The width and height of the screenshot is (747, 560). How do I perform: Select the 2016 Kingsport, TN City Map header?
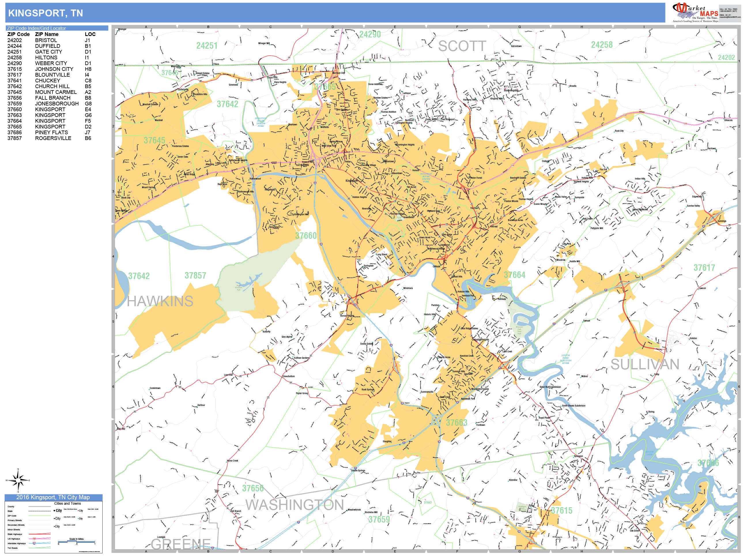(53, 497)
